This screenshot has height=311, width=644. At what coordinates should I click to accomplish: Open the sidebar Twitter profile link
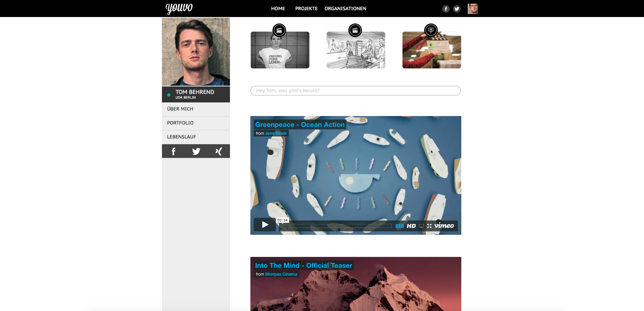coord(196,151)
